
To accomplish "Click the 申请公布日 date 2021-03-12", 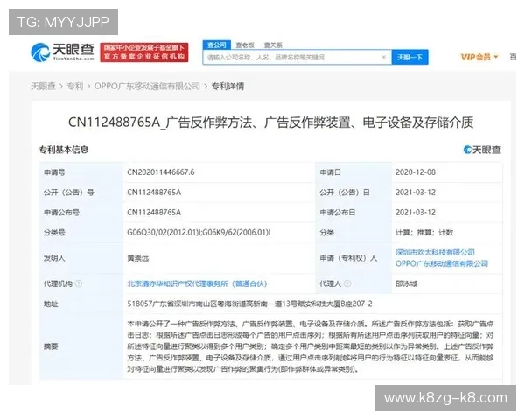I will pos(416,213).
